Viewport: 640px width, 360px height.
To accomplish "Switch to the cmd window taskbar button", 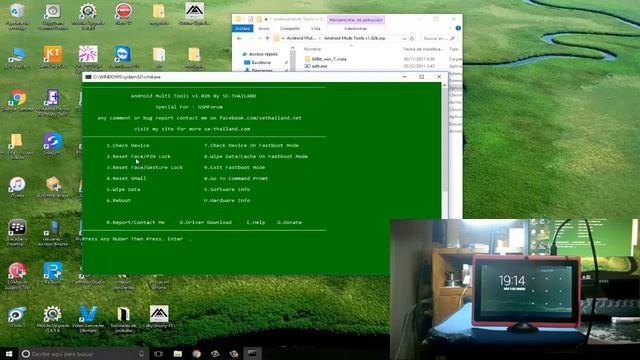I will (x=252, y=354).
